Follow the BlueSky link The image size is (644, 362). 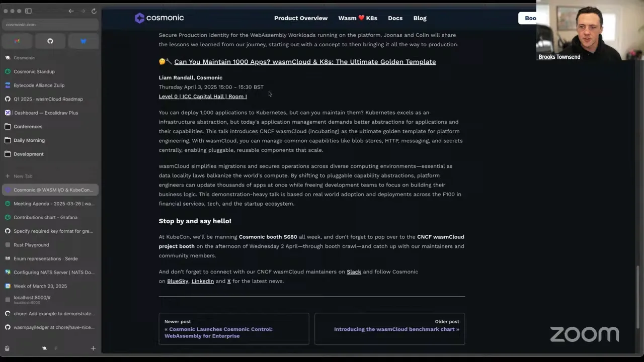[178, 282]
